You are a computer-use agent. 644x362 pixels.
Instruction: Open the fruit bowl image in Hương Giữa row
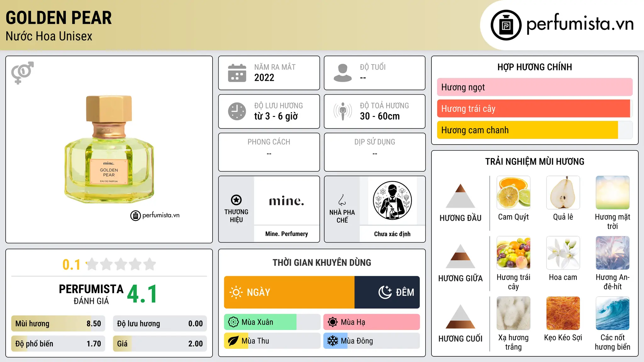tap(514, 253)
